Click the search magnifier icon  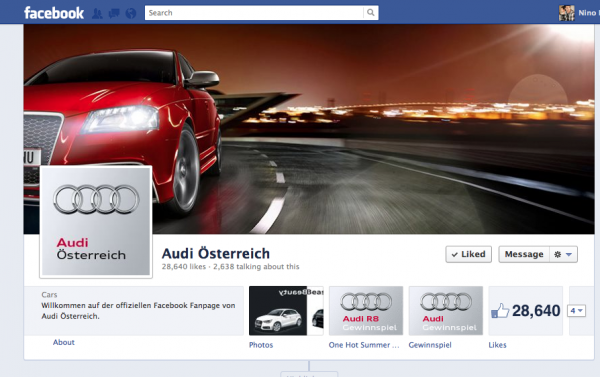click(370, 13)
